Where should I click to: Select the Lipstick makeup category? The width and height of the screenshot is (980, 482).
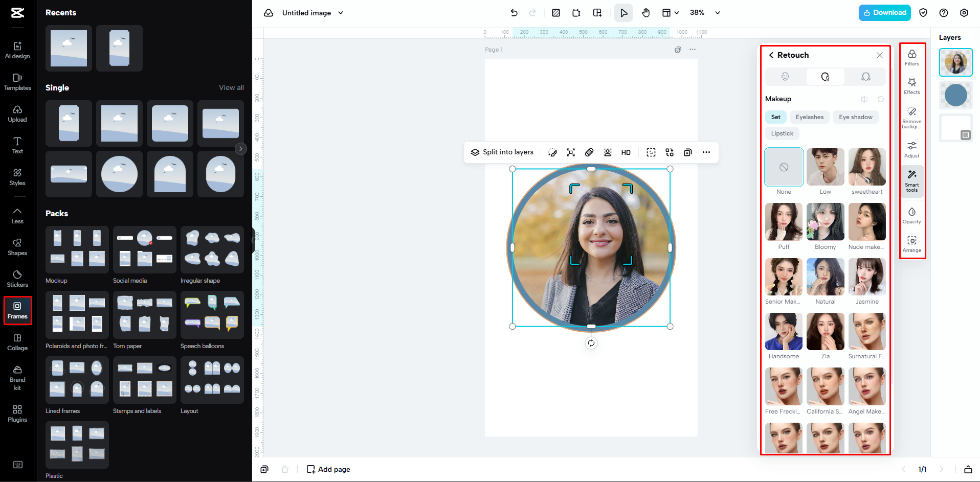coord(782,133)
